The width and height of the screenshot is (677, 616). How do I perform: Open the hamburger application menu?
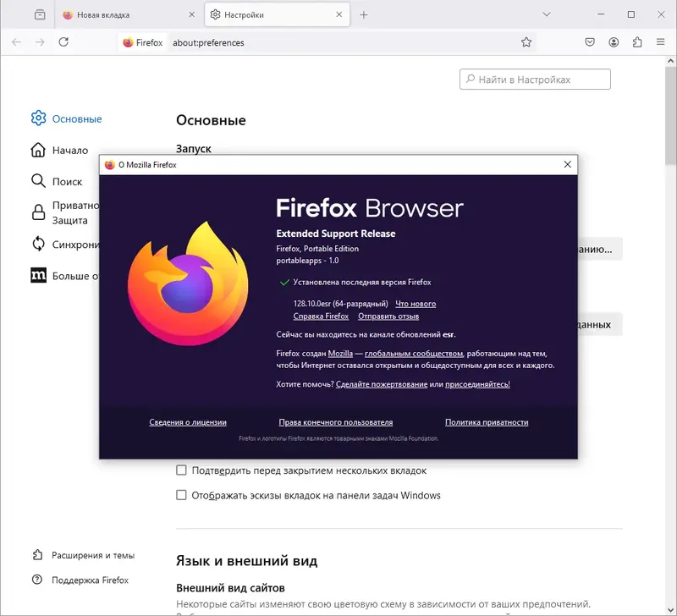[661, 41]
